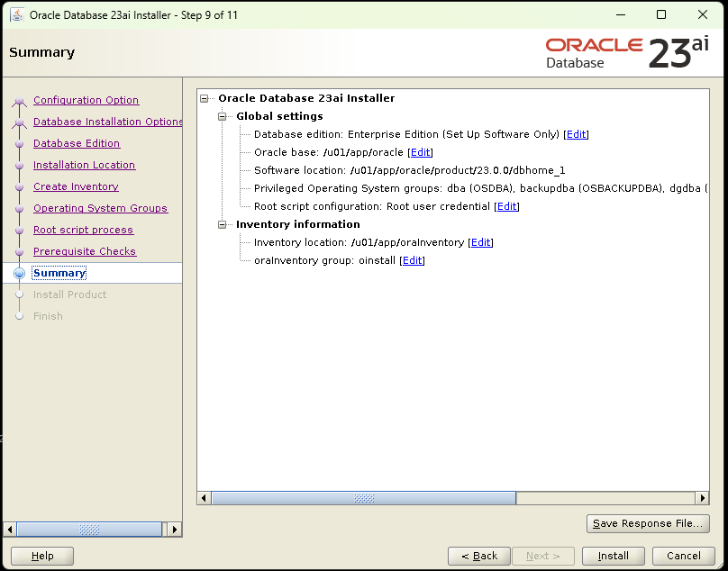Viewport: 728px width, 571px height.
Task: Click the Create Inventory step icon
Action: coord(20,186)
